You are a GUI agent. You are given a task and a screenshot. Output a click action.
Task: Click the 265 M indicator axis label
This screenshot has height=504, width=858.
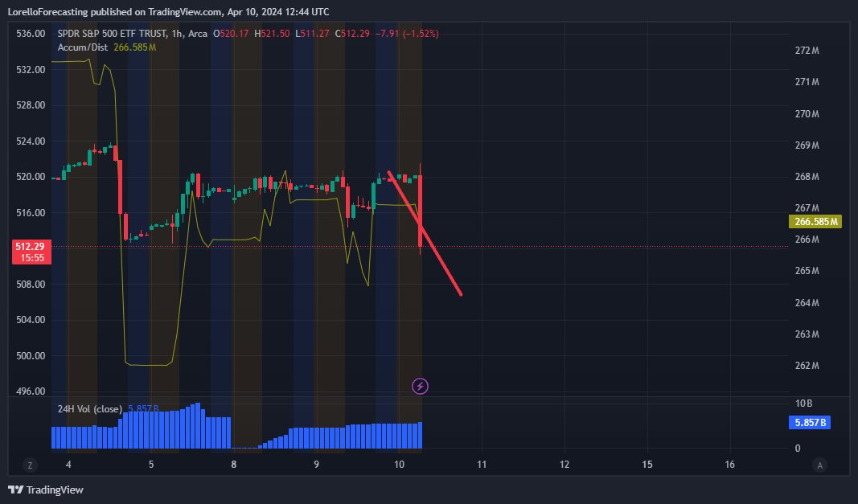[x=807, y=271]
